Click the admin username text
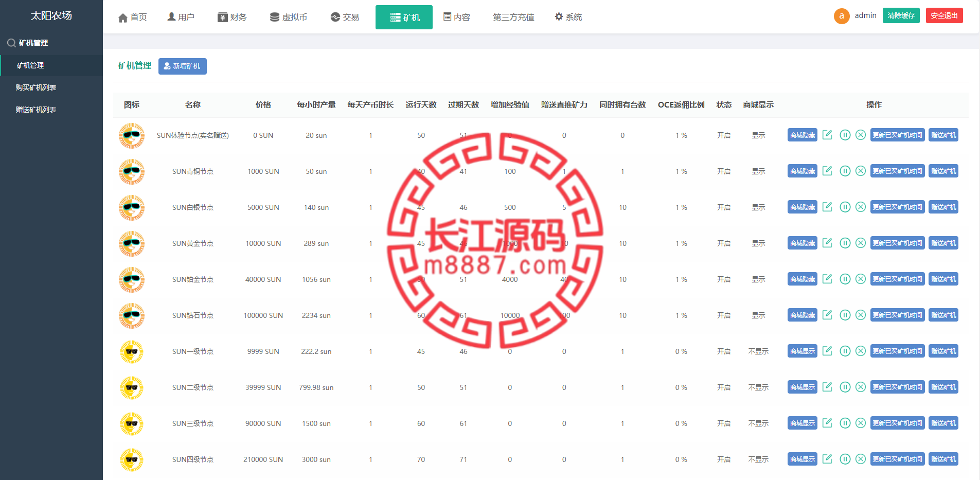Viewport: 980px width, 480px height. [866, 15]
